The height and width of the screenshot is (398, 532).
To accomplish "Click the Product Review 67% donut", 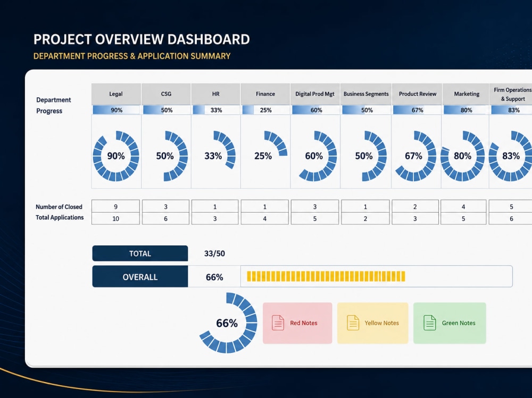I will tap(415, 156).
